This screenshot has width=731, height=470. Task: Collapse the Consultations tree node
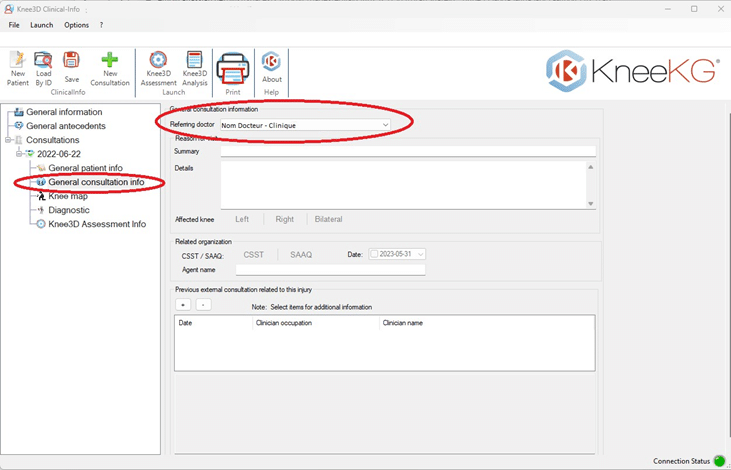(x=9, y=140)
